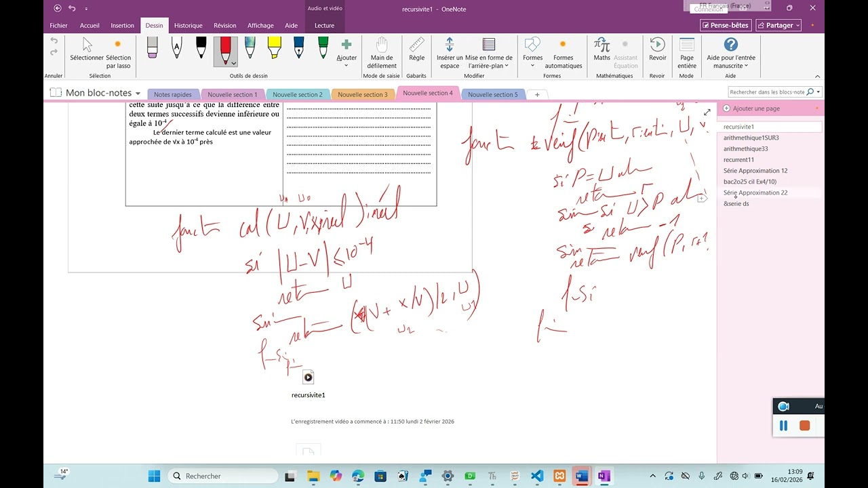
Task: Open Word from the taskbar
Action: pos(581,476)
